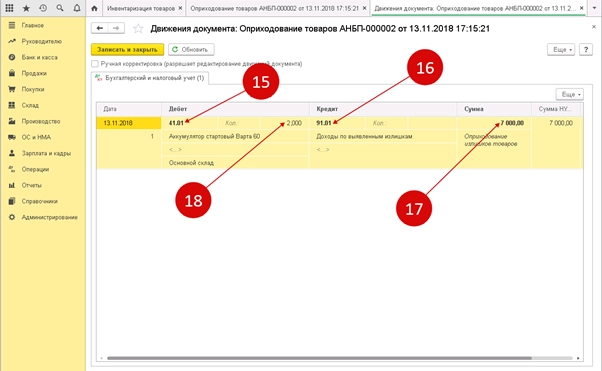Click the Дебет column header

pos(235,109)
